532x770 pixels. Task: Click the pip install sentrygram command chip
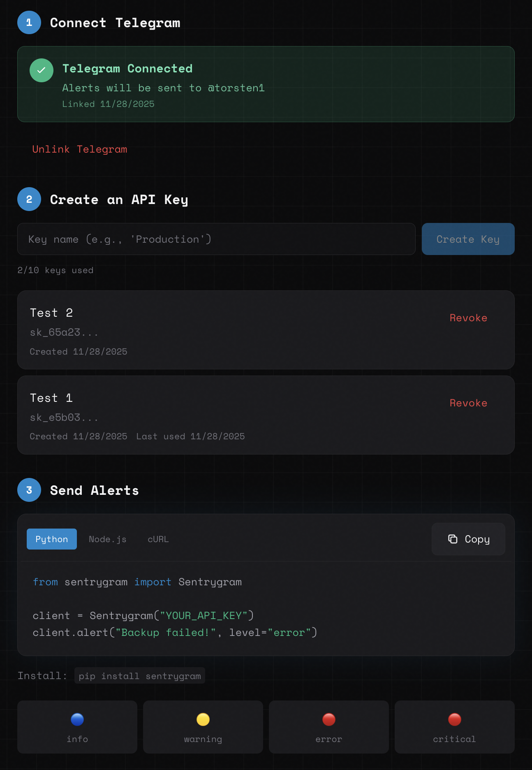coord(139,675)
